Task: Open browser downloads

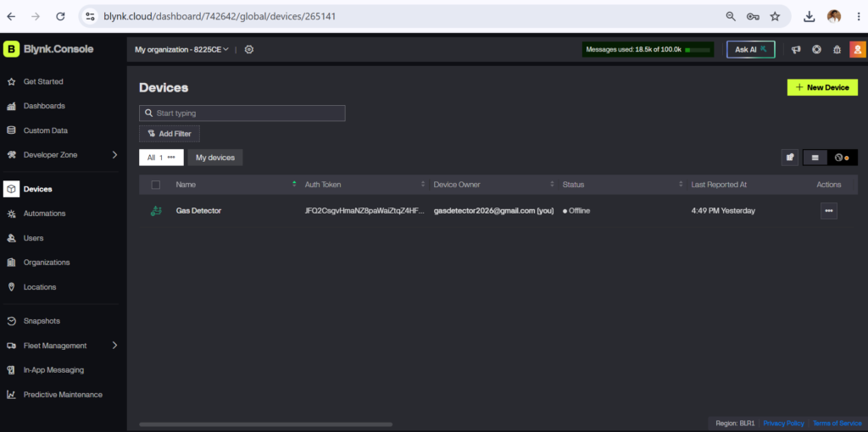Action: tap(810, 17)
